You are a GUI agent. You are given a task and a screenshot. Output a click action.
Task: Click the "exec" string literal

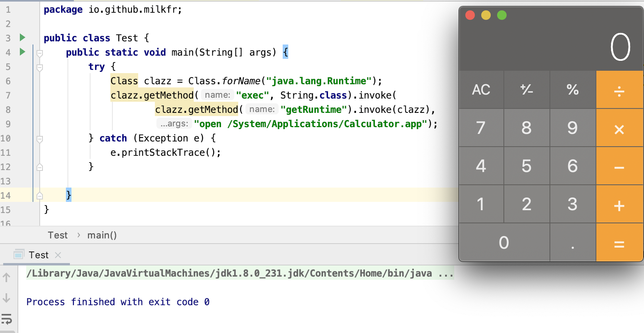tap(253, 95)
